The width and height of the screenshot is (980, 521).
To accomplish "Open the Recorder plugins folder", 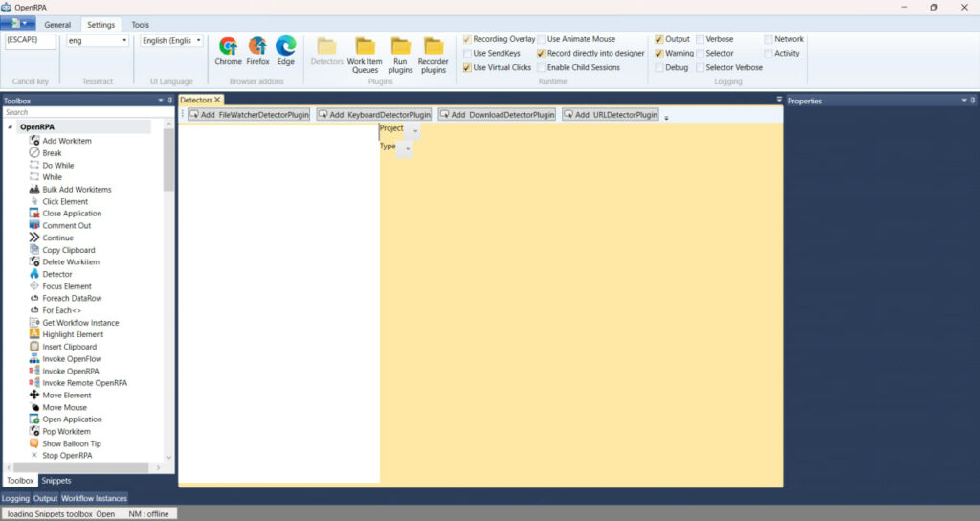I will pyautogui.click(x=434, y=55).
